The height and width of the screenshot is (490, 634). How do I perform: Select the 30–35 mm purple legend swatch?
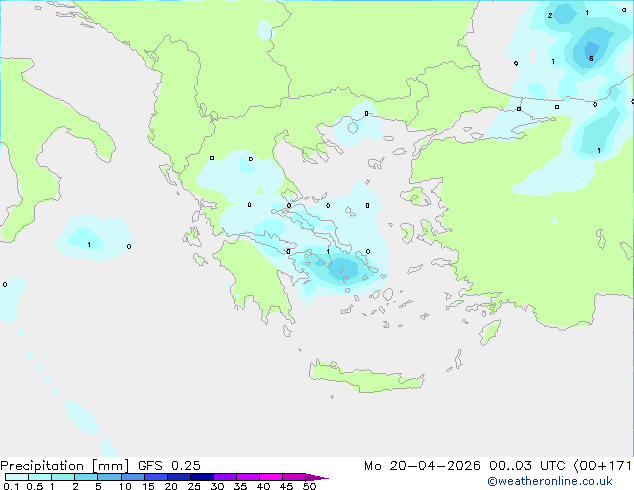click(225, 477)
